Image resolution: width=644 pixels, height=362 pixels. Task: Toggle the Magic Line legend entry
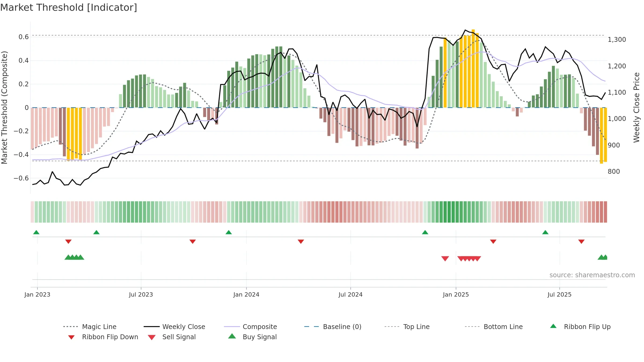pos(90,327)
